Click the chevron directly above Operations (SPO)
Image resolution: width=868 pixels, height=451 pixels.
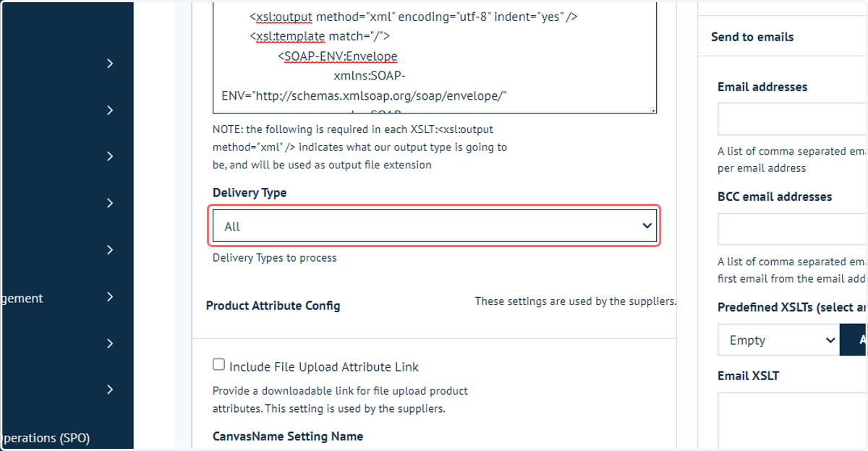coord(110,390)
